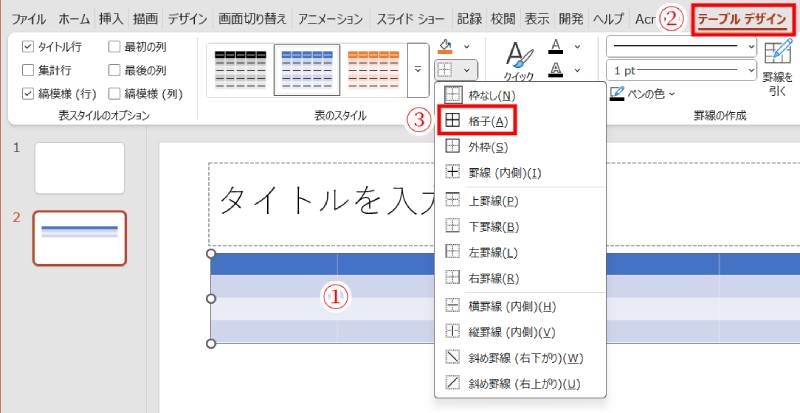Choose 斜め罫線 (右上がり)(U) option
This screenshot has width=800, height=413.
pos(520,383)
